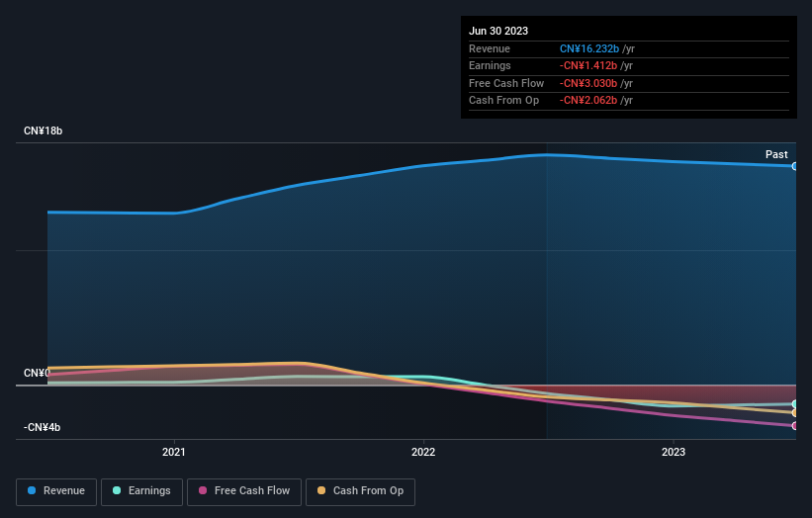The width and height of the screenshot is (812, 518).
Task: Click the teal Earnings legend dot
Action: tap(117, 490)
